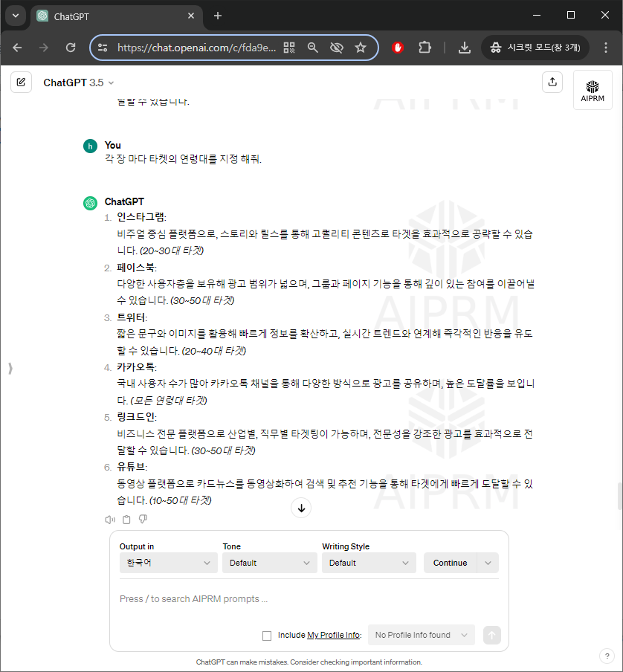This screenshot has width=623, height=672.
Task: Bookmark the page with the star icon
Action: (x=361, y=48)
